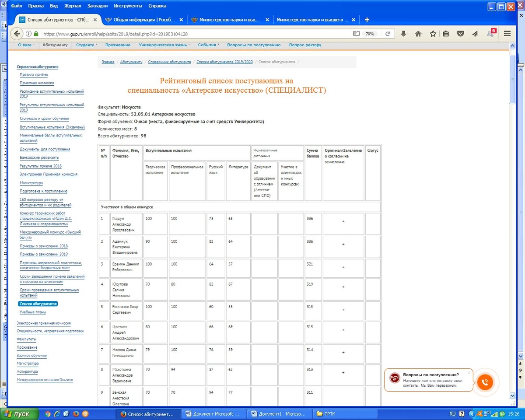Open 'Документ Microsoft' taskbar window

tap(213, 413)
